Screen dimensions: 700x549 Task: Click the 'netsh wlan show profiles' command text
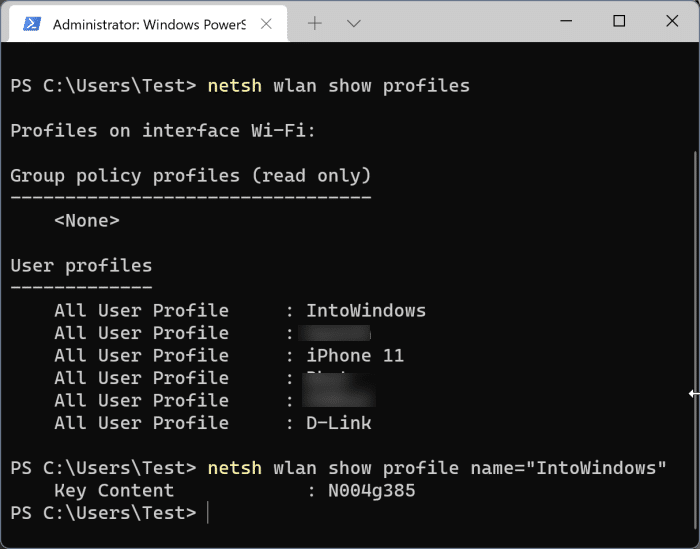coord(339,86)
